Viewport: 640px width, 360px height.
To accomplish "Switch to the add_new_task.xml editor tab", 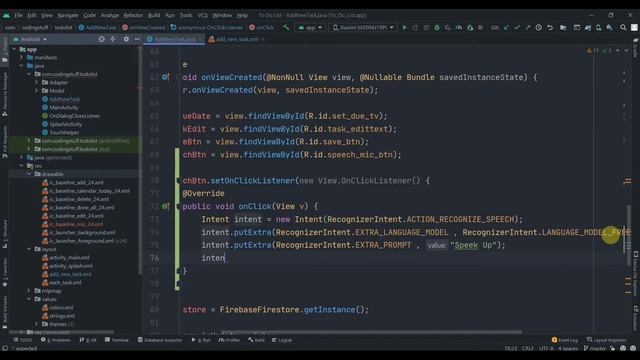I will (237, 39).
